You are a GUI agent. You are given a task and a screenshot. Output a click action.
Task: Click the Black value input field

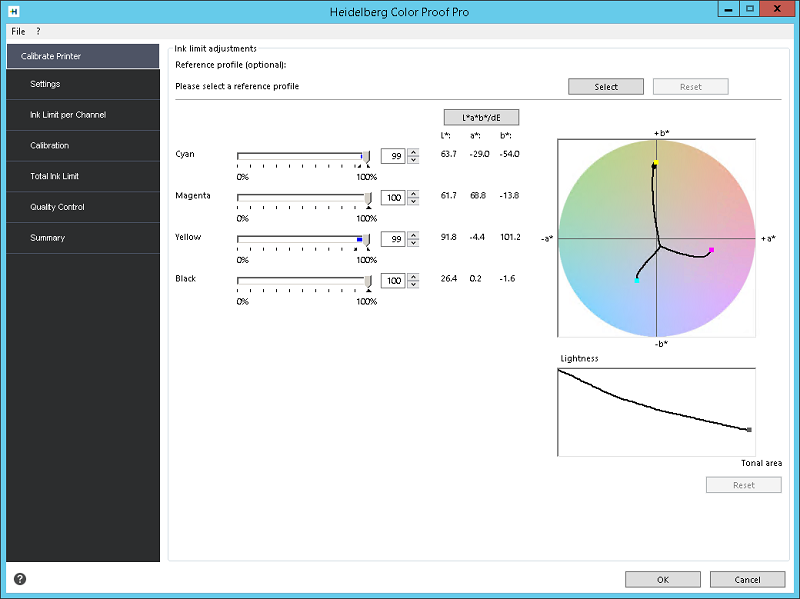(x=393, y=281)
